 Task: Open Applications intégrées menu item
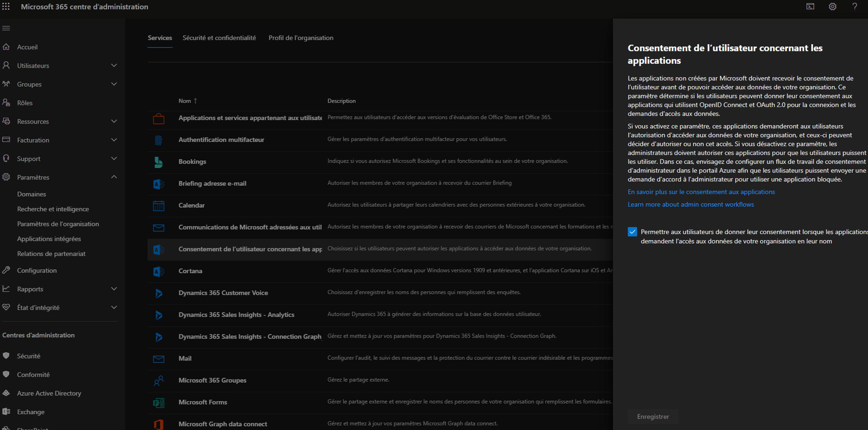49,239
